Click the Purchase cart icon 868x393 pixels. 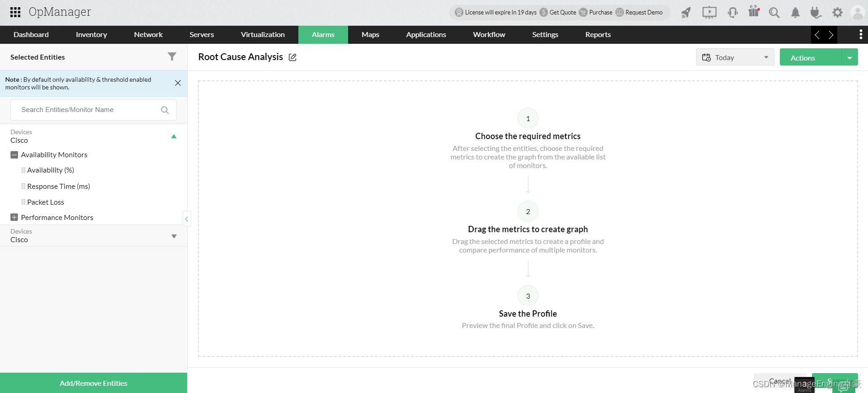tap(583, 12)
